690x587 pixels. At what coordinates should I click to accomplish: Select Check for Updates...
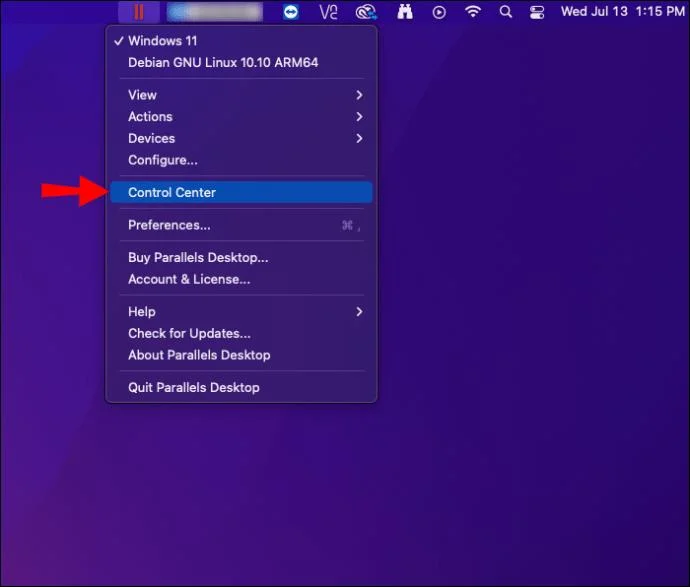[241, 333]
